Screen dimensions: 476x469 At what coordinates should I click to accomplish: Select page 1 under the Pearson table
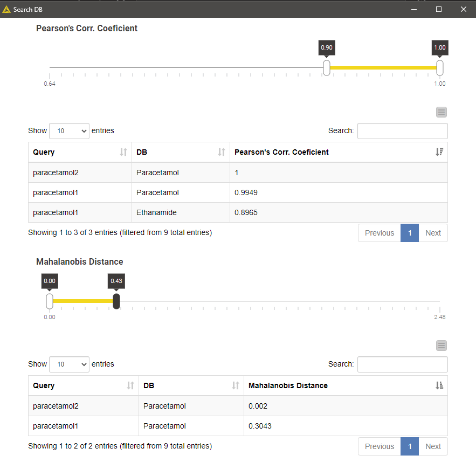click(x=409, y=233)
